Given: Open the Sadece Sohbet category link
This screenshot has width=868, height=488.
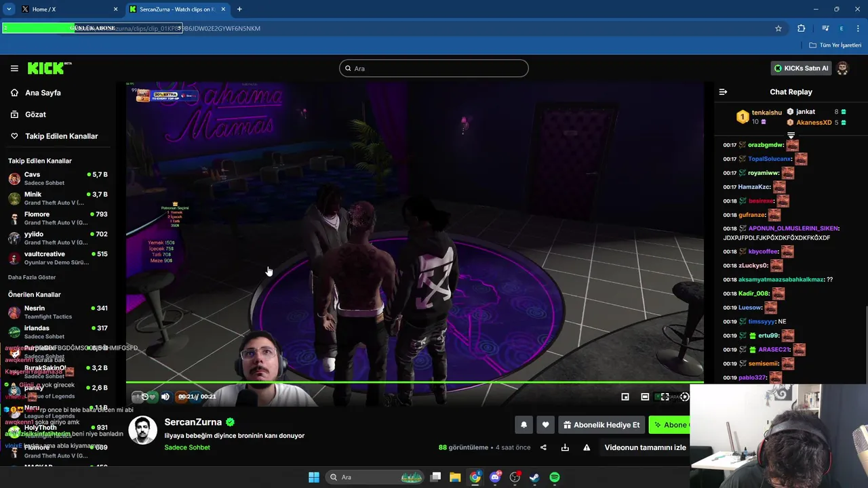Looking at the screenshot, I should pos(187,447).
